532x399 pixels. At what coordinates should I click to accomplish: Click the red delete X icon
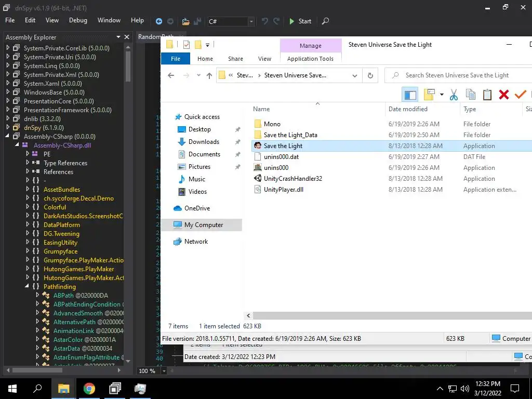504,95
